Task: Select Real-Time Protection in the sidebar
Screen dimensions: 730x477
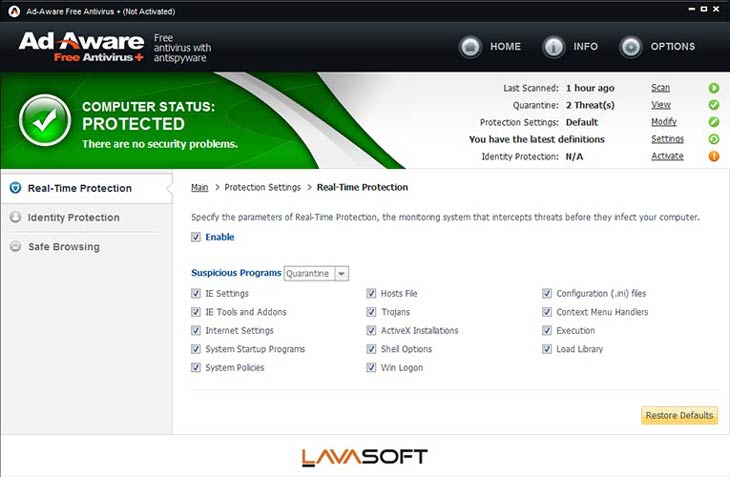Action: click(x=87, y=188)
